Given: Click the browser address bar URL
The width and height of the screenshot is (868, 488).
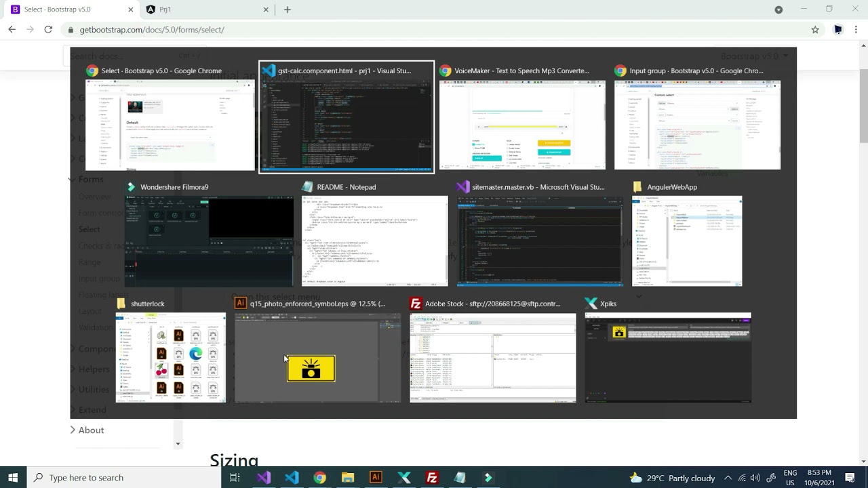Looking at the screenshot, I should pyautogui.click(x=152, y=30).
